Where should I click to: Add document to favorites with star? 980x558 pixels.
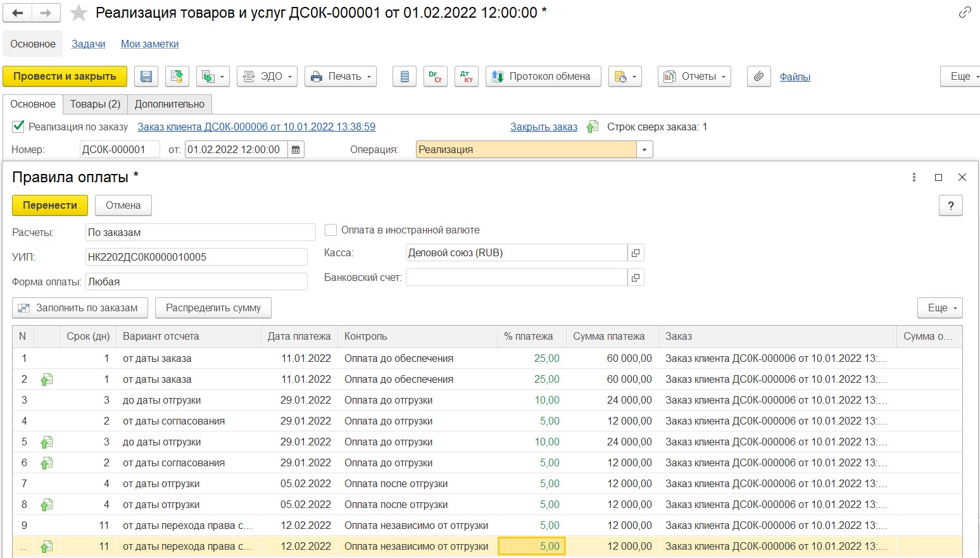(x=79, y=13)
